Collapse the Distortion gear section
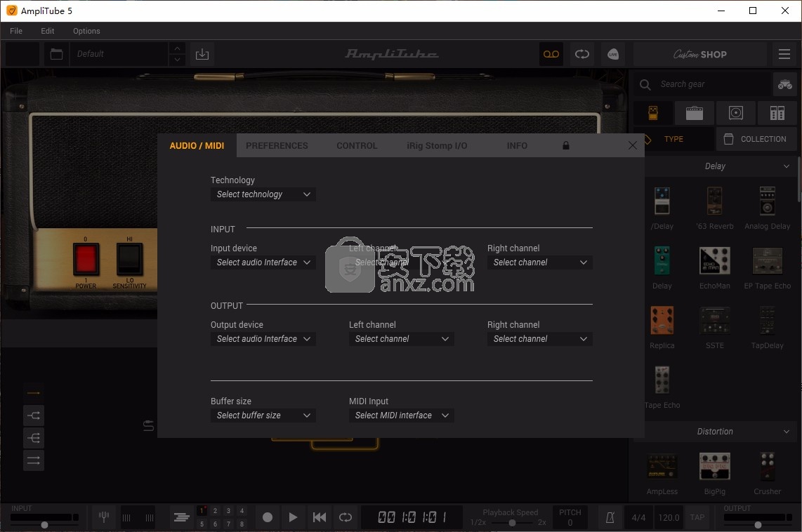This screenshot has height=532, width=802. [x=786, y=432]
